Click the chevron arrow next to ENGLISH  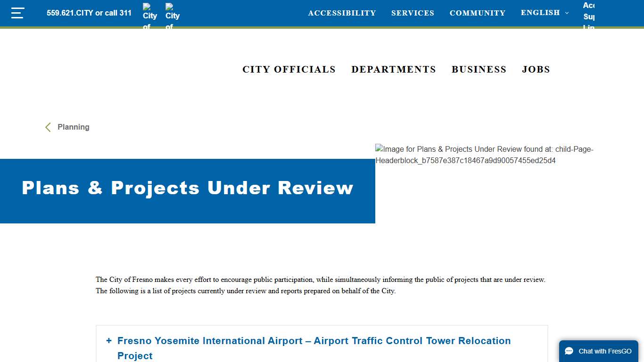[566, 13]
